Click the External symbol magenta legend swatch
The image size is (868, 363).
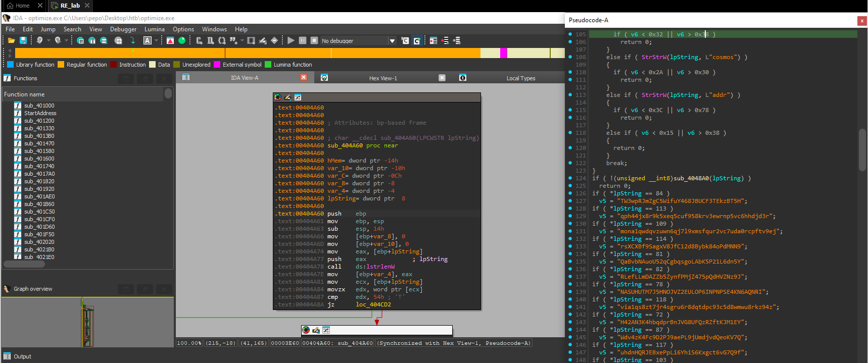click(217, 65)
